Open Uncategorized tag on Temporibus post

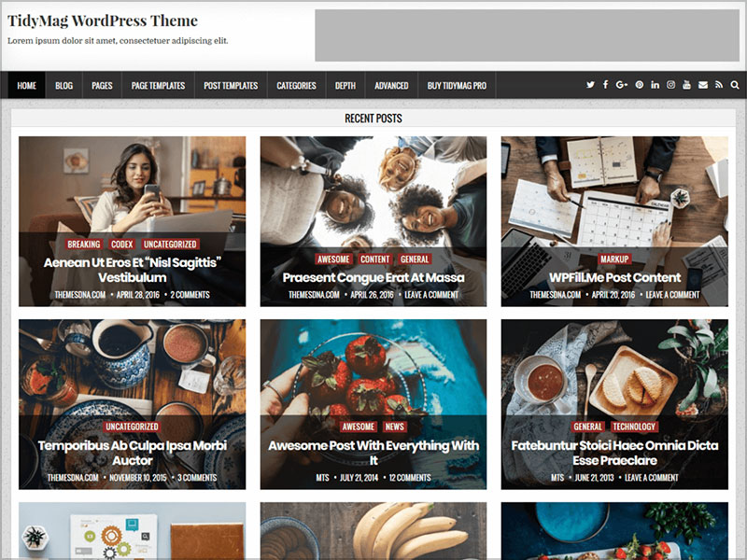[132, 427]
